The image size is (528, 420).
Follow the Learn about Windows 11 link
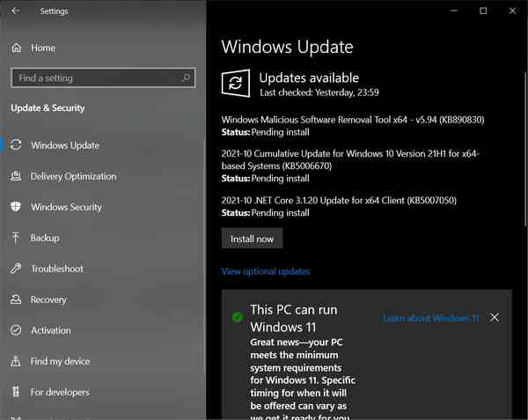[x=431, y=318]
